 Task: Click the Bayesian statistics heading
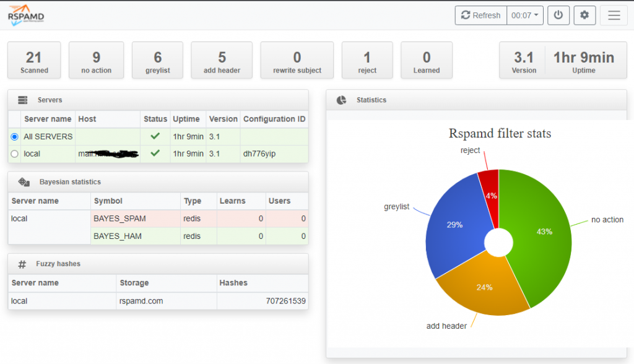(70, 182)
